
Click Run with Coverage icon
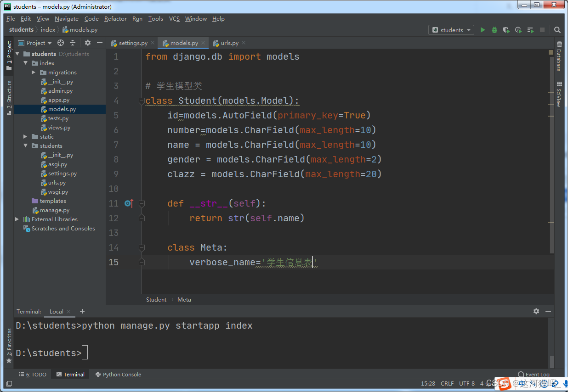click(x=506, y=30)
